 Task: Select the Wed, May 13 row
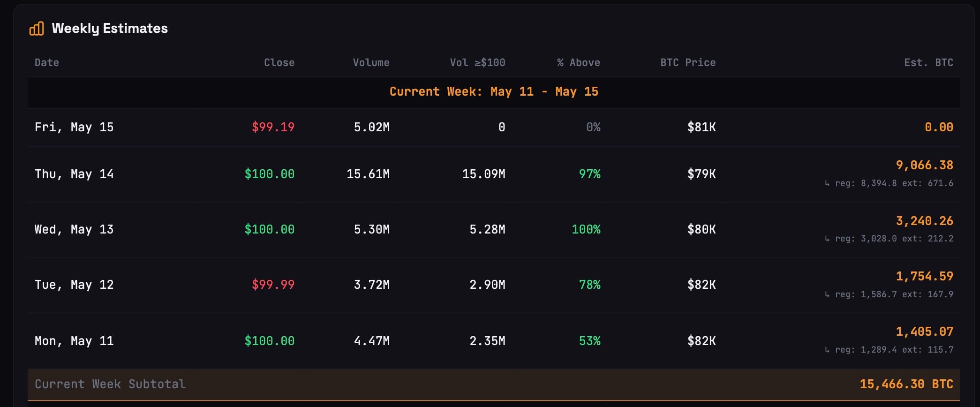coord(494,230)
